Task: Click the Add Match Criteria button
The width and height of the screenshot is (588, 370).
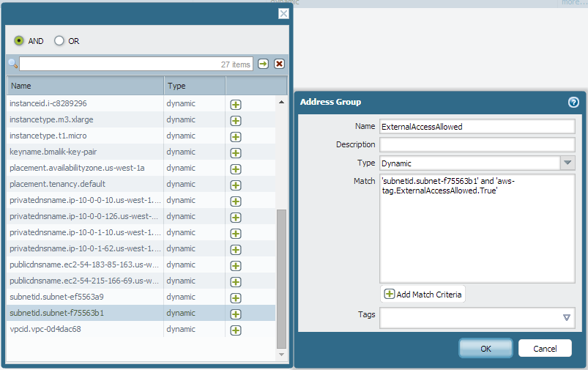Action: tap(423, 295)
